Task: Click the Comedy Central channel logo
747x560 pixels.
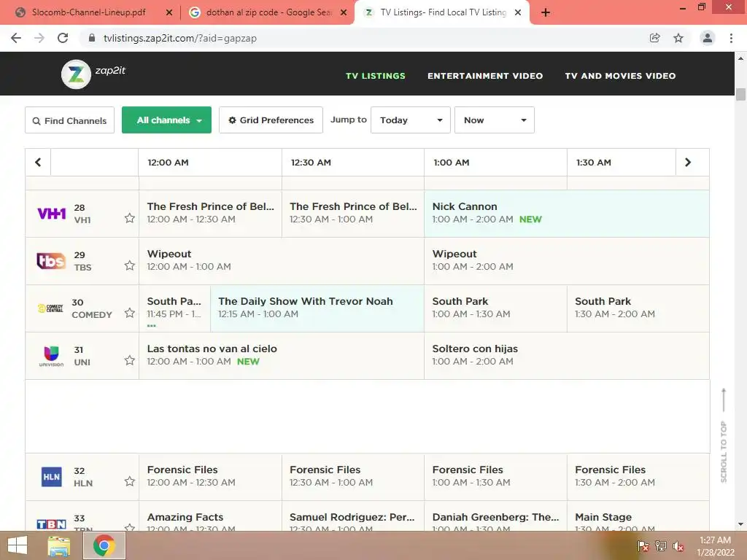Action: [x=51, y=308]
